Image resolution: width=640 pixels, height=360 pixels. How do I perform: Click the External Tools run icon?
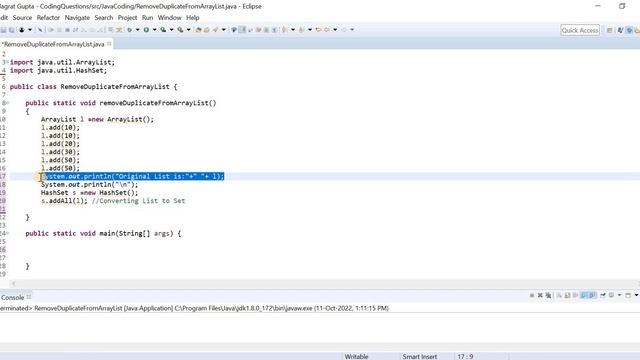pos(180,30)
